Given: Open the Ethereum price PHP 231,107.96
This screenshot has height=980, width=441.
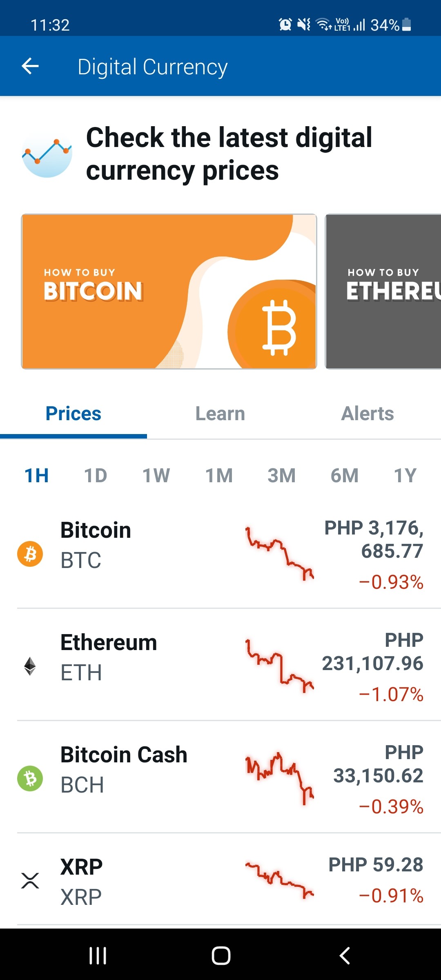Looking at the screenshot, I should 372,652.
